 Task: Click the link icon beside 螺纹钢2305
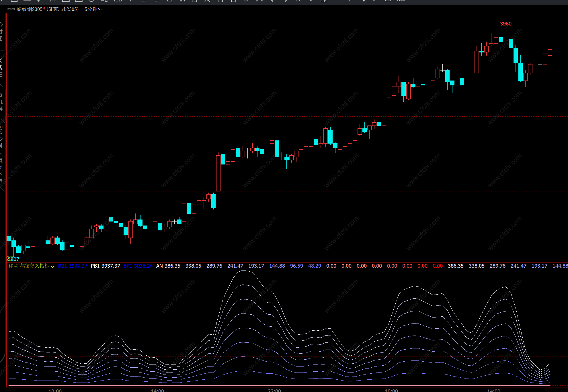click(11, 9)
